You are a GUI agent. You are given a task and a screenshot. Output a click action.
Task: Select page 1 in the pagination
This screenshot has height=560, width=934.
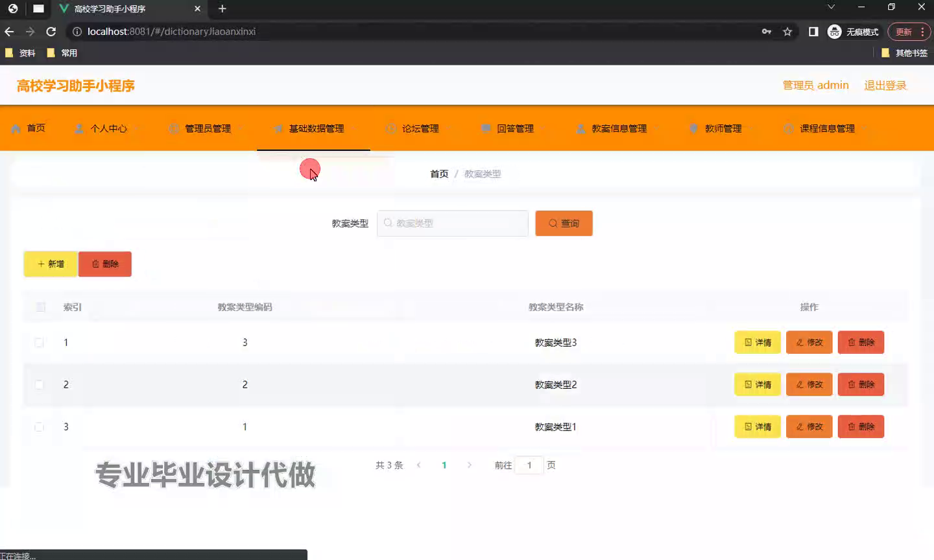(444, 465)
